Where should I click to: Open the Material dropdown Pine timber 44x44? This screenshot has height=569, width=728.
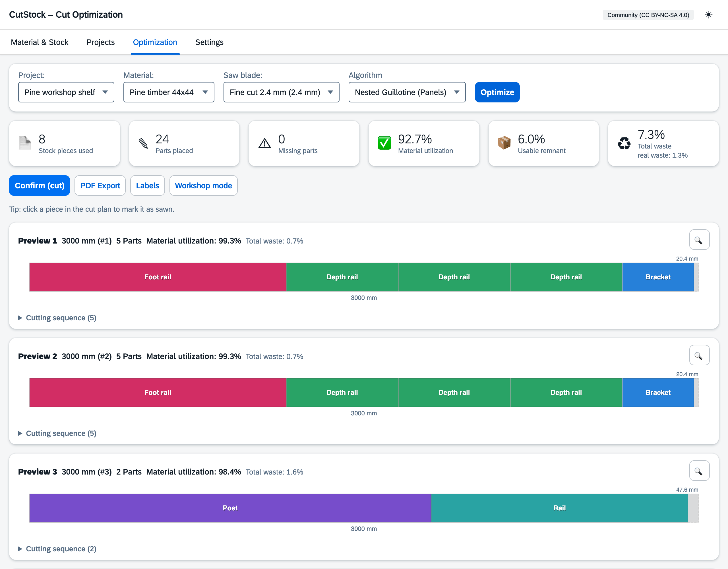click(x=169, y=92)
